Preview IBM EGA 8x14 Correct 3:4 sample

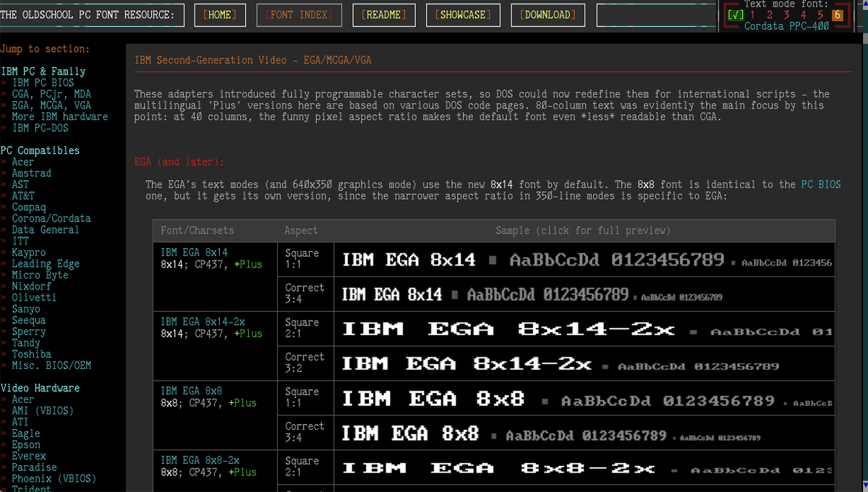click(x=584, y=294)
